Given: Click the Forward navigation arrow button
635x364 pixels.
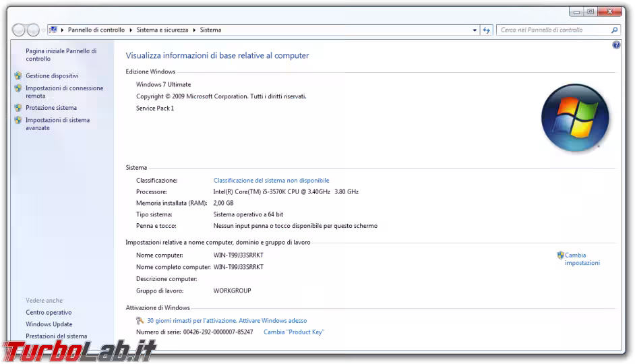Looking at the screenshot, I should pos(33,30).
